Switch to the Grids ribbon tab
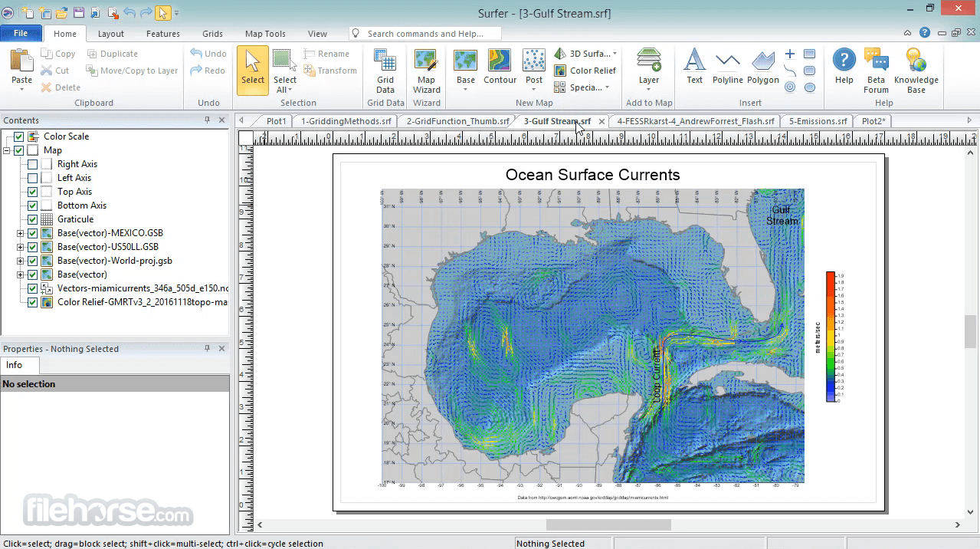This screenshot has height=549, width=980. pos(213,34)
